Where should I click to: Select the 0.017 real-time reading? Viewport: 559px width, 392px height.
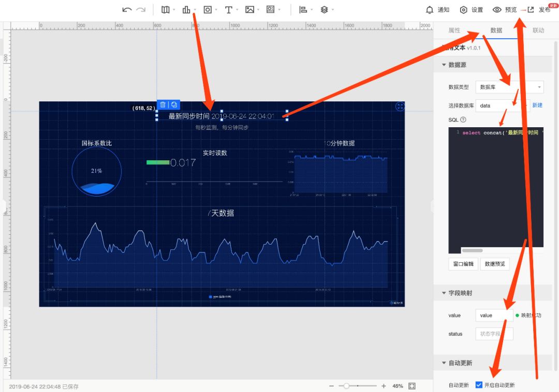(183, 163)
